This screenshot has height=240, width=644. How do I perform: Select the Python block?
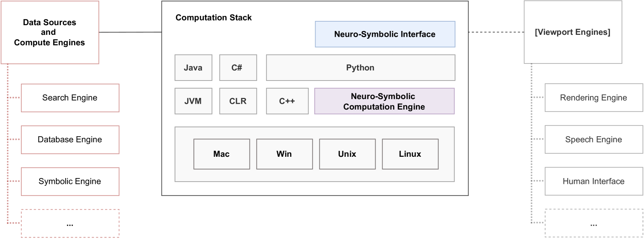(x=360, y=68)
